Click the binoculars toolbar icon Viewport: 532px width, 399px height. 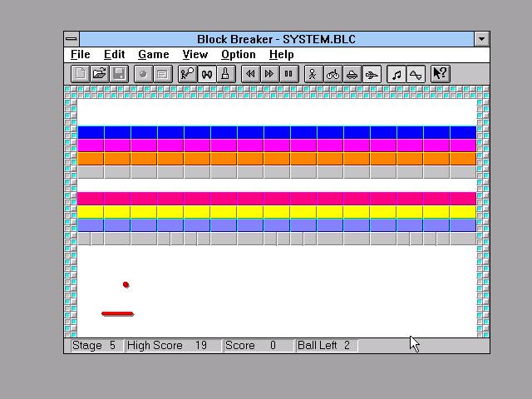(207, 74)
